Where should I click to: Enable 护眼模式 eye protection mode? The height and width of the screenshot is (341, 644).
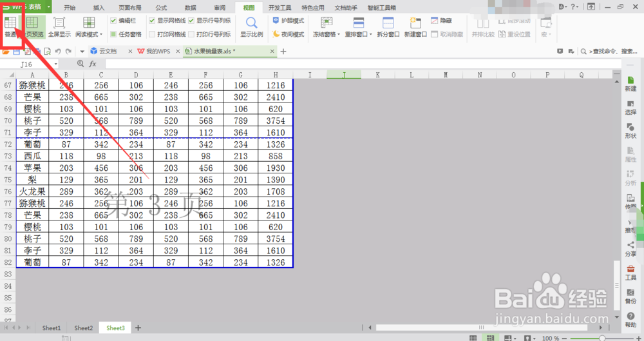coord(289,21)
